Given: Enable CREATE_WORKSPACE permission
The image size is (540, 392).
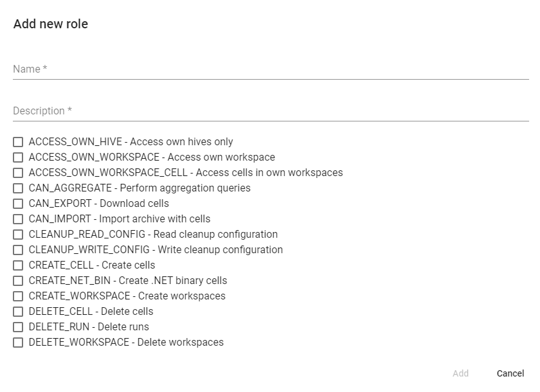Looking at the screenshot, I should (18, 296).
